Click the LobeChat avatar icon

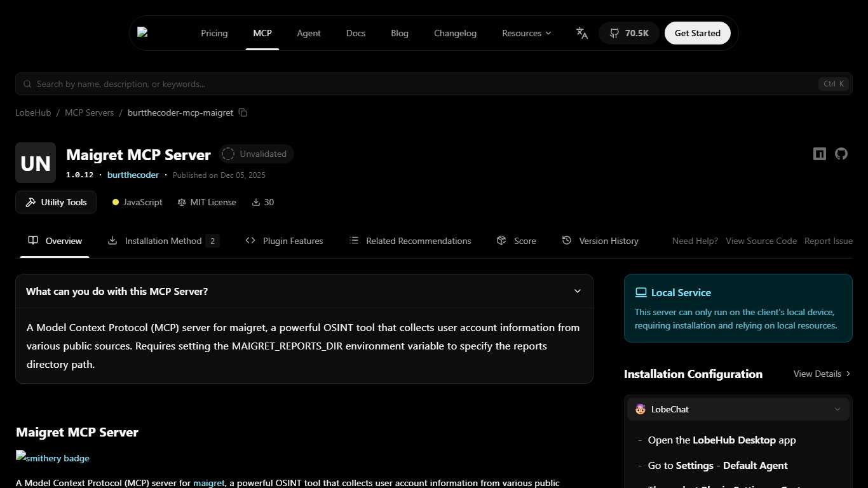click(x=640, y=409)
